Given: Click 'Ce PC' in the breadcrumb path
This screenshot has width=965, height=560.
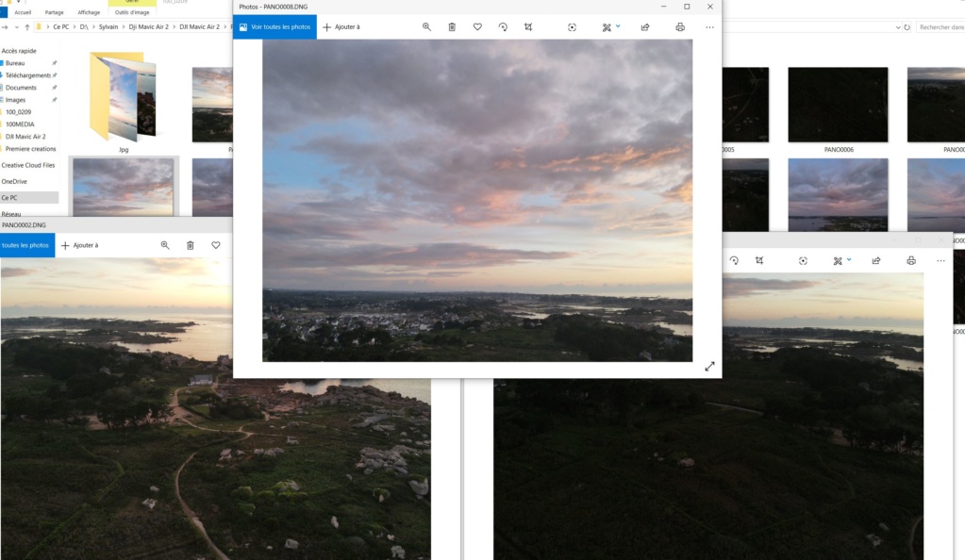Looking at the screenshot, I should click(61, 27).
